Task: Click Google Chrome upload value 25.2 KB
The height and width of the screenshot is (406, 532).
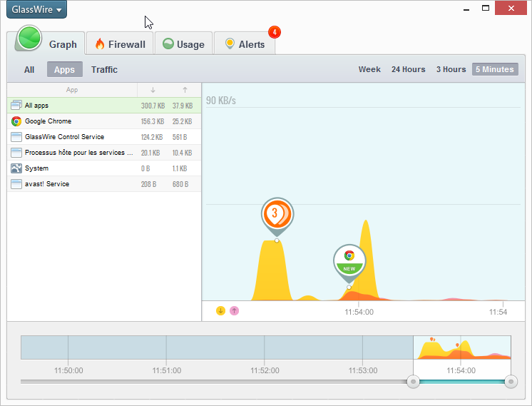Action: 182,121
